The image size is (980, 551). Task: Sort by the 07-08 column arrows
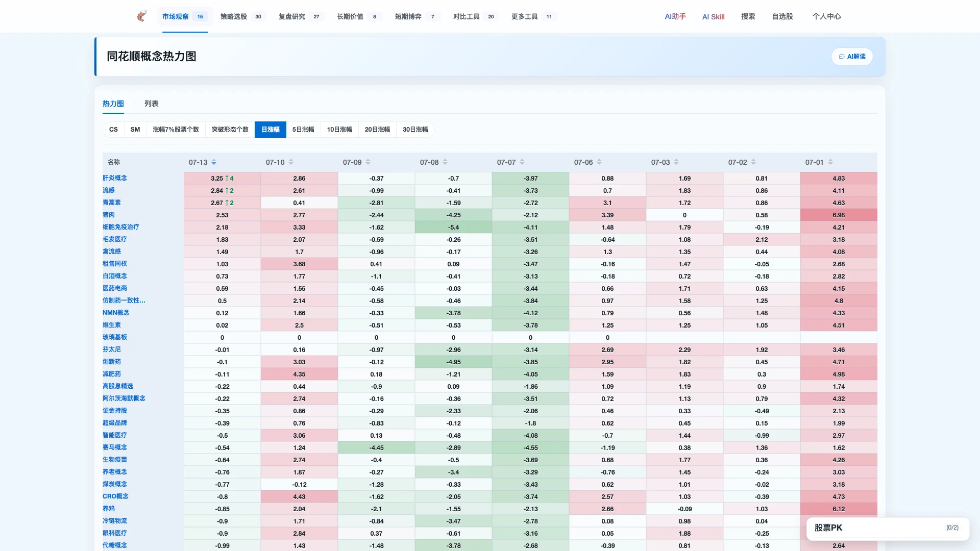(x=445, y=162)
